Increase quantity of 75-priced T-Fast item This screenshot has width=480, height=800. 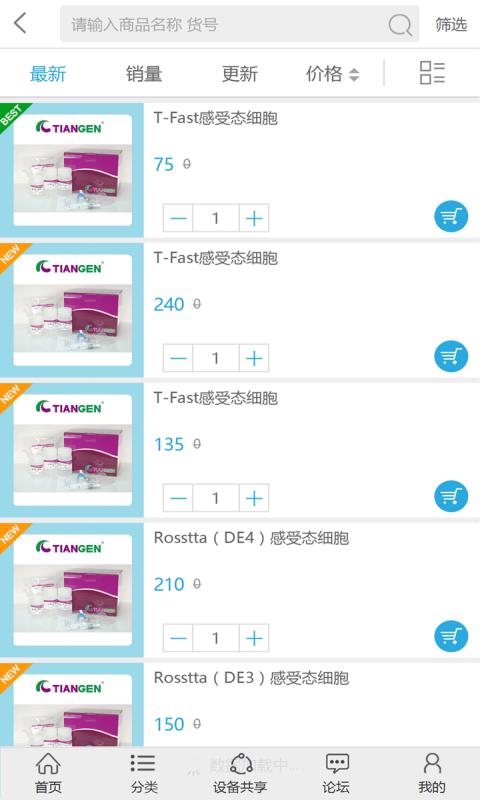pos(254,218)
